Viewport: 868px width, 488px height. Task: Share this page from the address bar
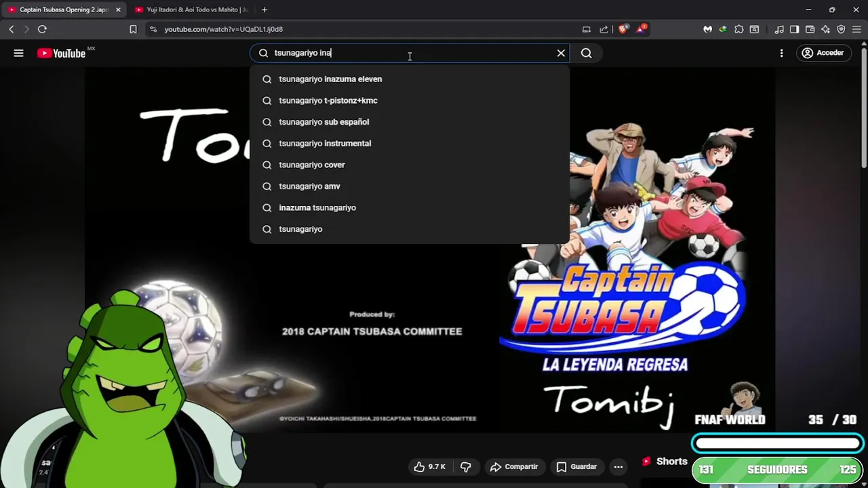click(x=604, y=29)
